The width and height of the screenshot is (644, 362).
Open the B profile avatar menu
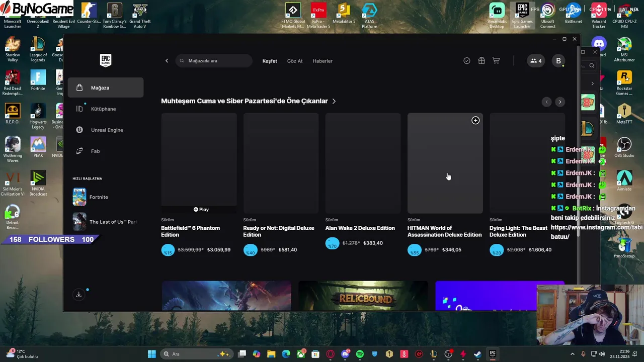[558, 61]
